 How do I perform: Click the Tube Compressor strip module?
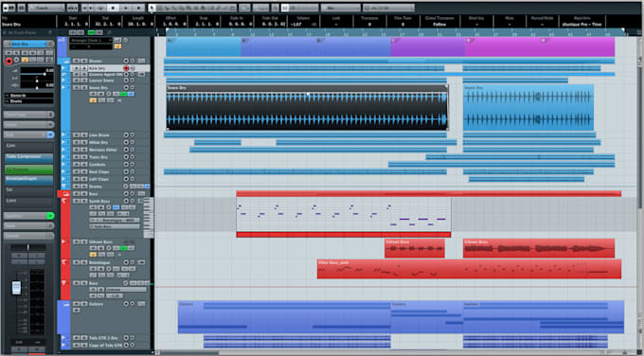coord(28,158)
